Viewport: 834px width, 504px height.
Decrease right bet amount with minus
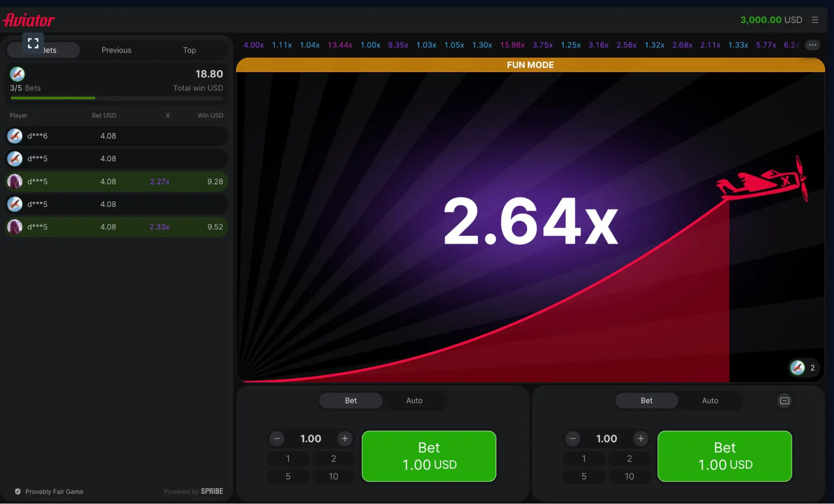[x=572, y=439]
